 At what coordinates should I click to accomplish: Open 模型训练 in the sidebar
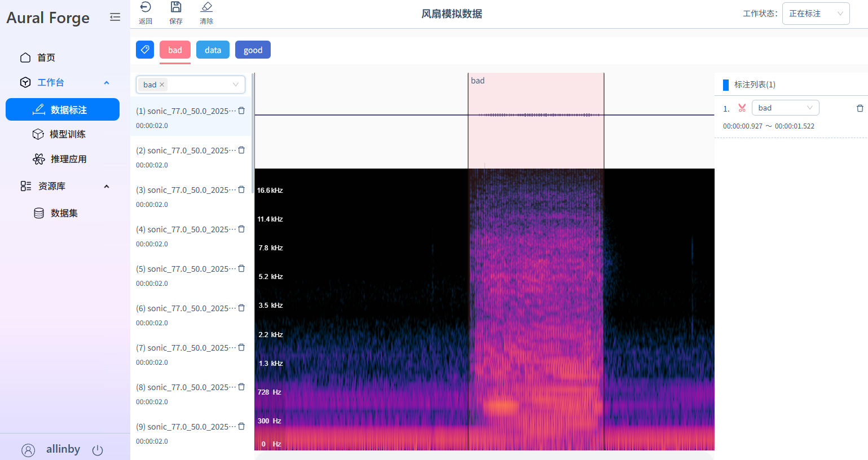[x=67, y=134]
